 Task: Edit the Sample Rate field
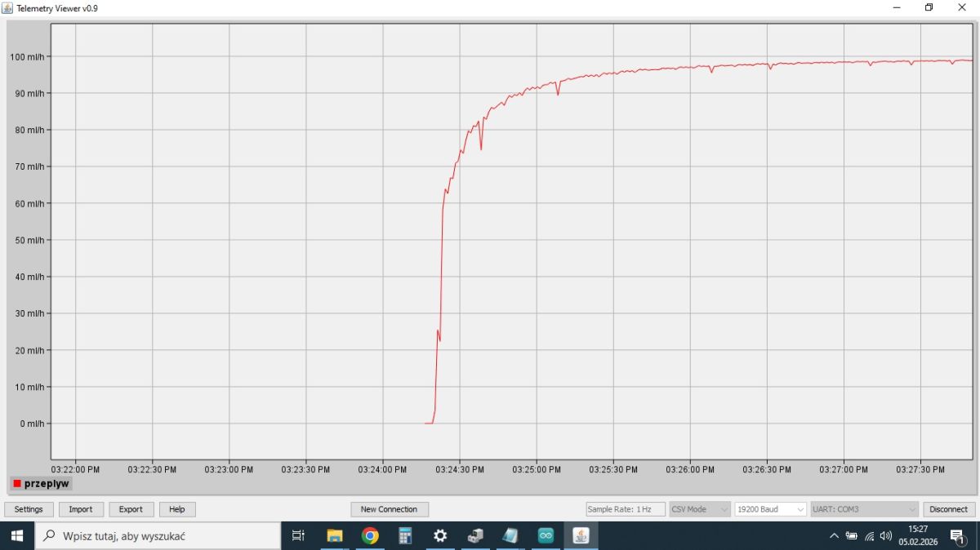[626, 509]
